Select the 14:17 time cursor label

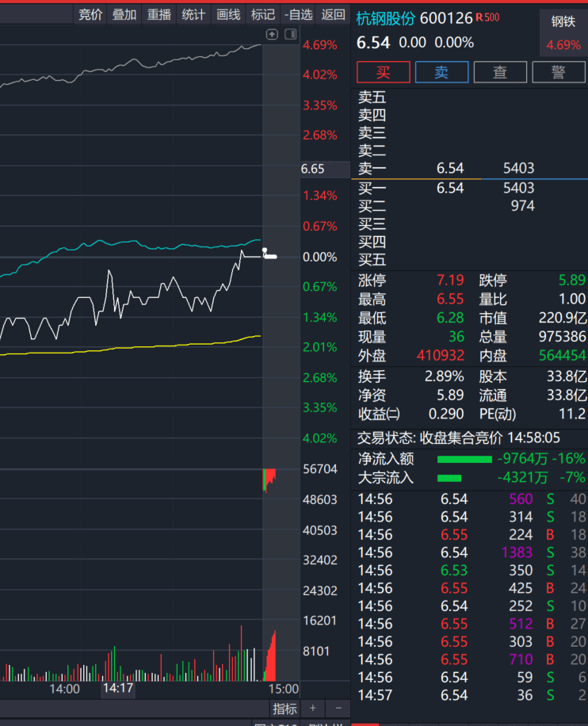(x=118, y=689)
